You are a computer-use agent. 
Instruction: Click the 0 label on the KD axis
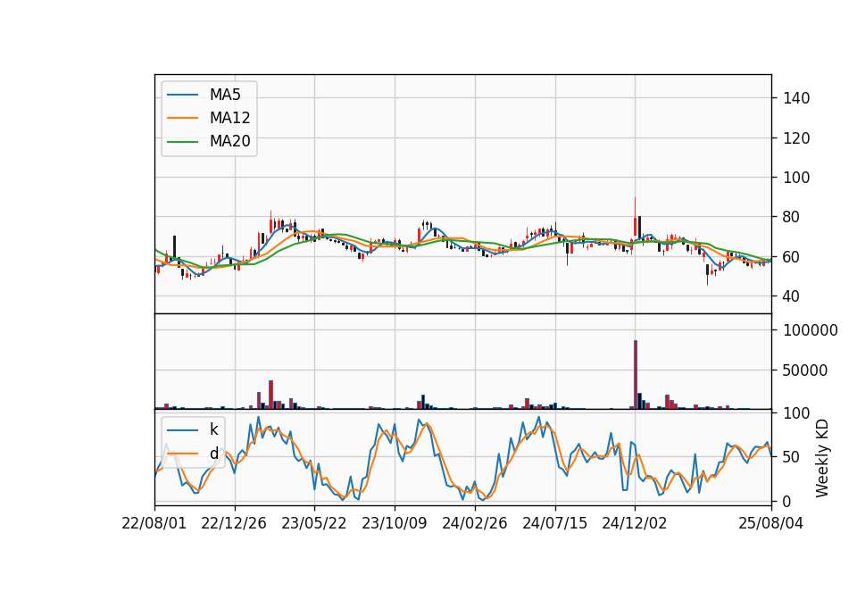[787, 501]
